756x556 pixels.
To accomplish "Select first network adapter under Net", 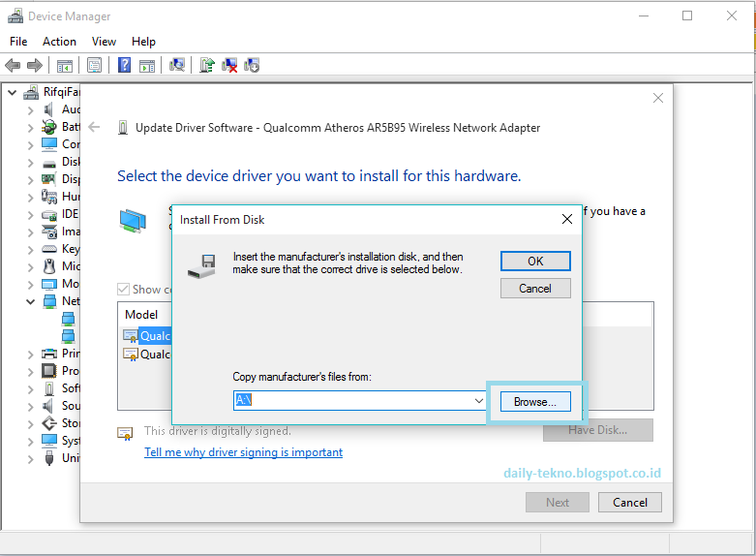I will [x=68, y=319].
